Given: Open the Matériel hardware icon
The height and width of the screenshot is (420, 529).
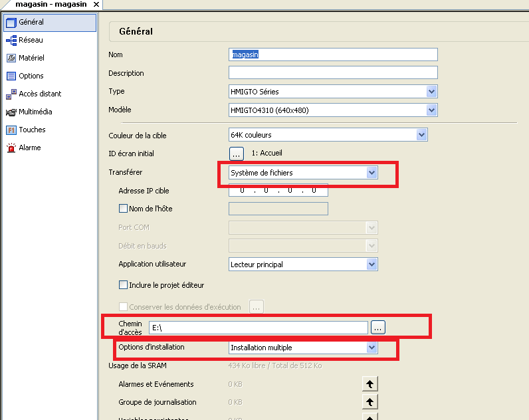Looking at the screenshot, I should (x=11, y=58).
